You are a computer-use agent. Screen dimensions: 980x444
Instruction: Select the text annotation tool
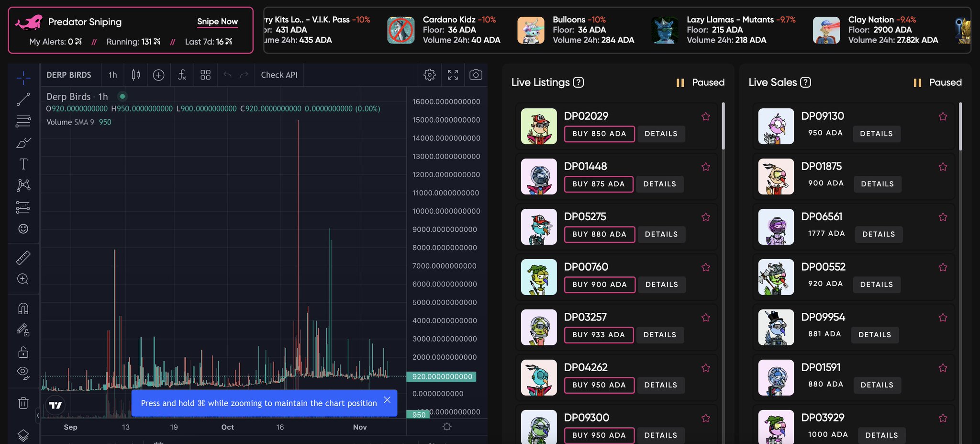(x=23, y=164)
